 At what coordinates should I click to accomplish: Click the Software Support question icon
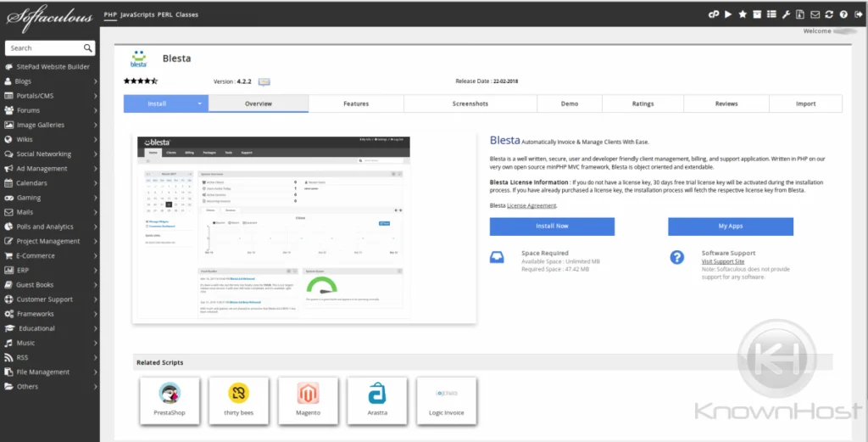[x=677, y=258]
